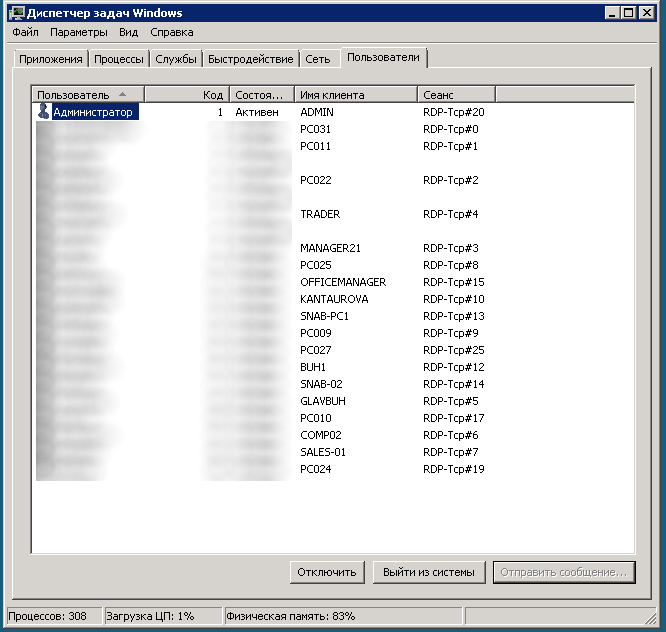
Task: Select the GLAVBUH client row
Action: (x=323, y=401)
